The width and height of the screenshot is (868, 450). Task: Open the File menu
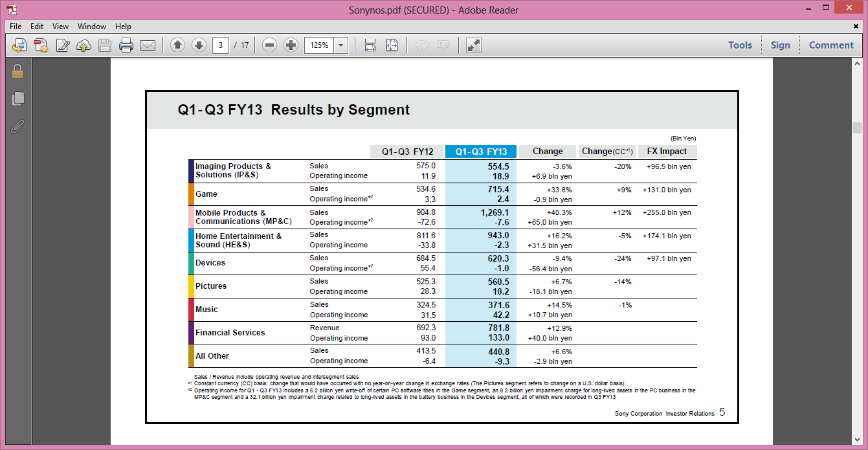point(16,27)
